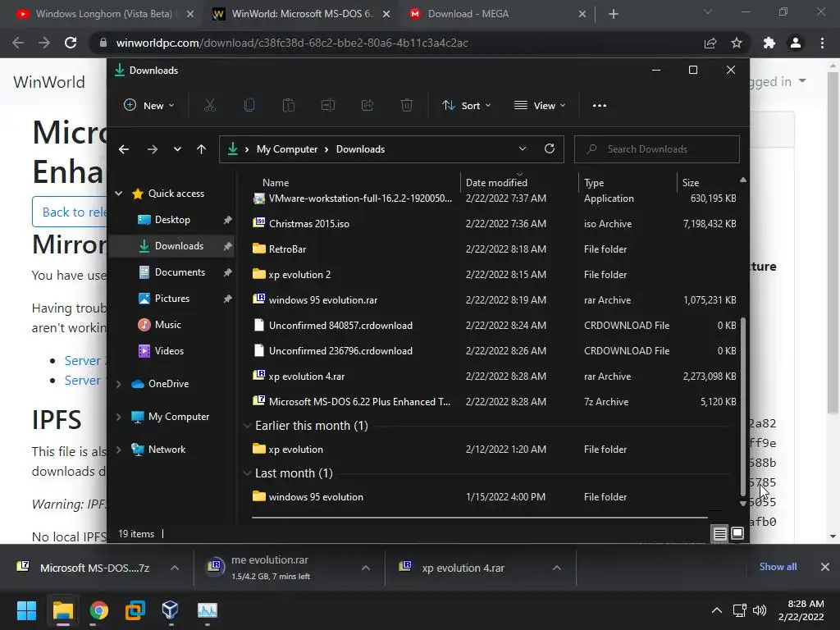This screenshot has width=840, height=630.
Task: Expand address bar history dropdown
Action: point(523,149)
